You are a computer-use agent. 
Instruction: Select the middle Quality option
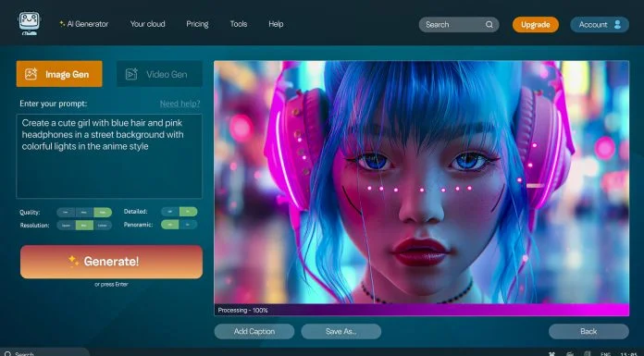pos(84,213)
